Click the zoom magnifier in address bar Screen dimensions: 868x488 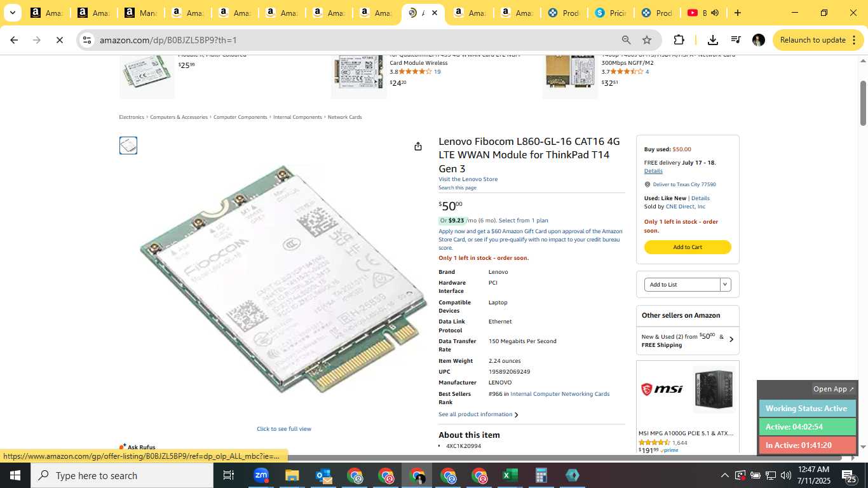coord(626,40)
